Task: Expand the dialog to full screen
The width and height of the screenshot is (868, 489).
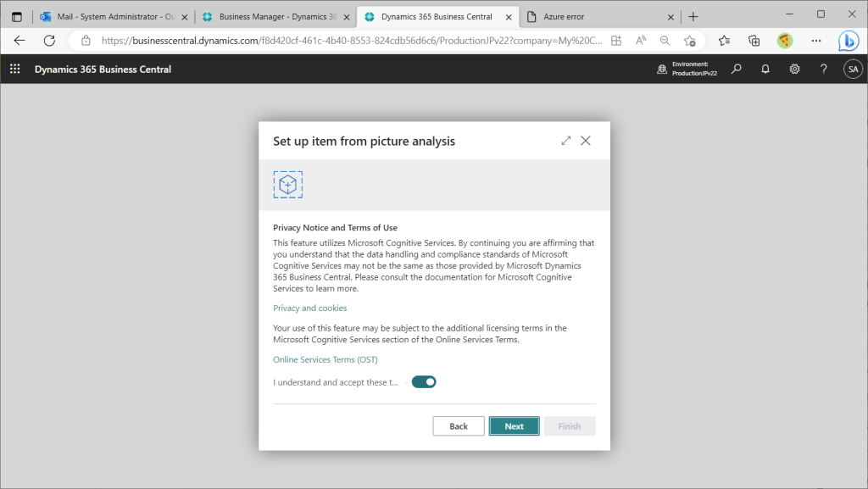Action: [565, 141]
